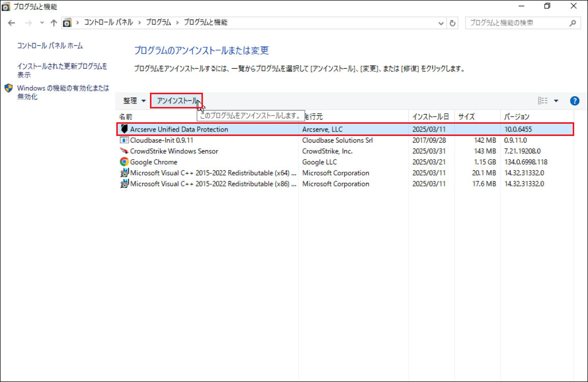Open the help question mark icon

pos(575,101)
